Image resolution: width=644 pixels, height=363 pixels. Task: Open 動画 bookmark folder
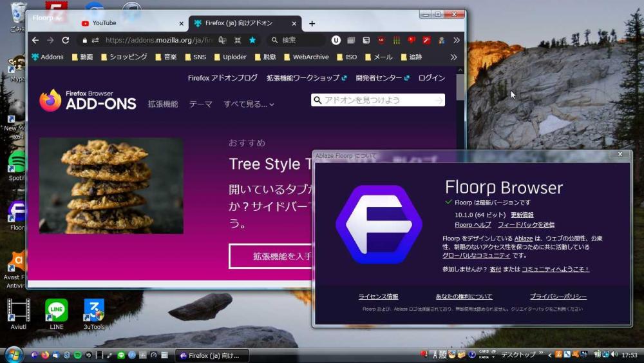tap(82, 57)
